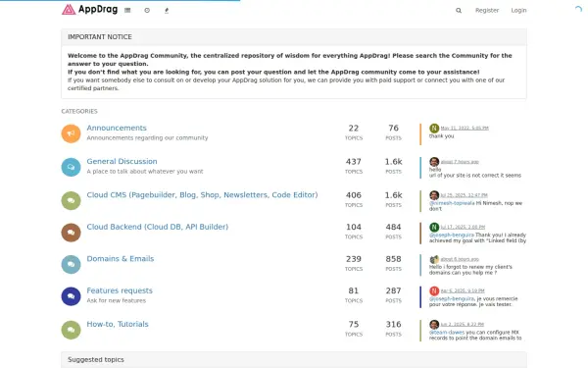Click the blue General Discussion category icon

71,167
